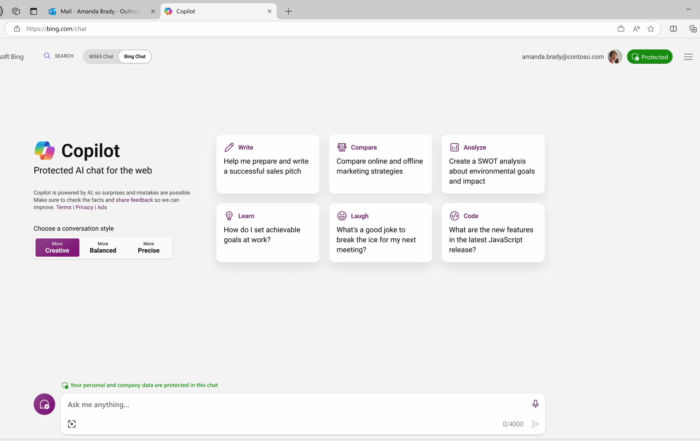
Task: Click the purple new topic icon
Action: click(x=44, y=404)
